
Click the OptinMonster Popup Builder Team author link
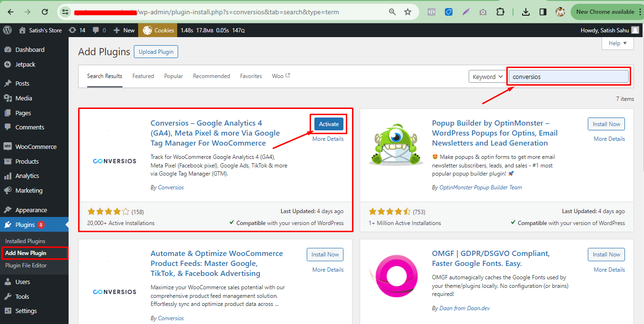(480, 187)
